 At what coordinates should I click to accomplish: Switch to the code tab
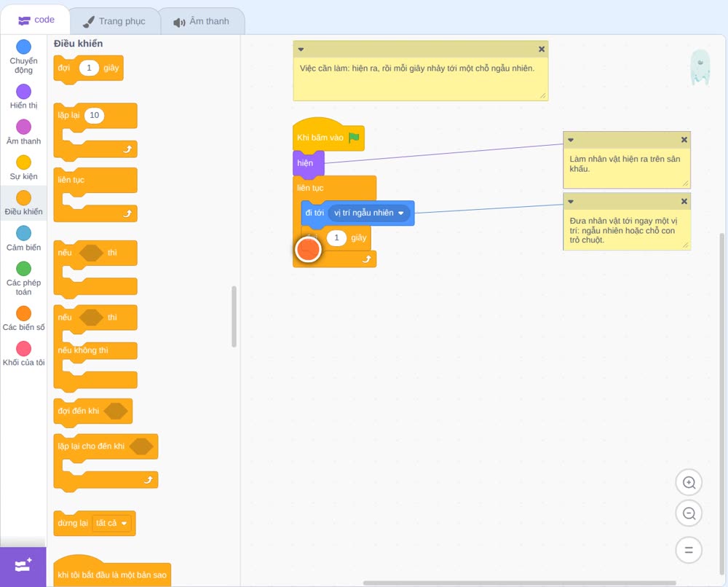[36, 20]
